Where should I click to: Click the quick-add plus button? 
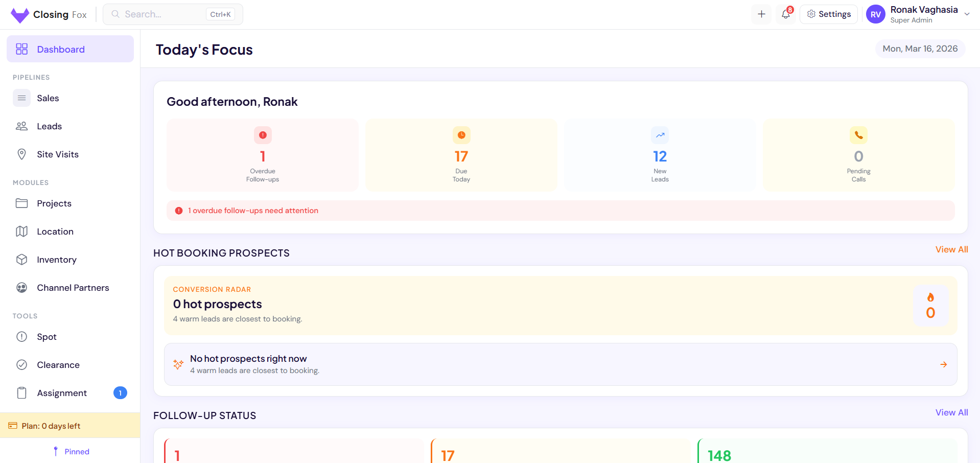click(761, 14)
